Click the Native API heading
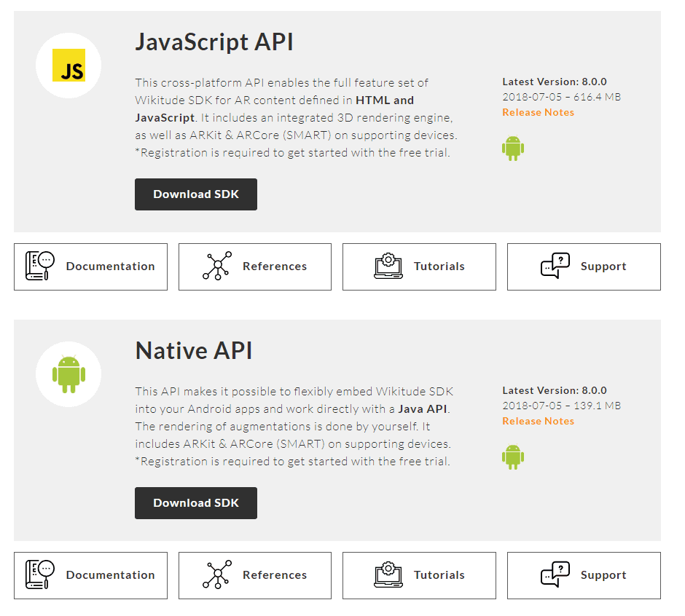The image size is (685, 616). pos(194,350)
